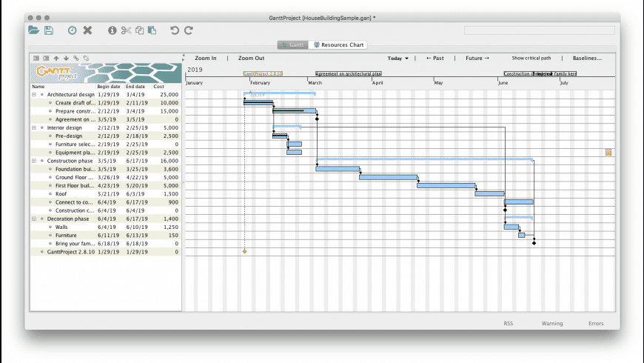644x363 pixels.
Task: Switch to the Resources Chart tab
Action: 338,45
